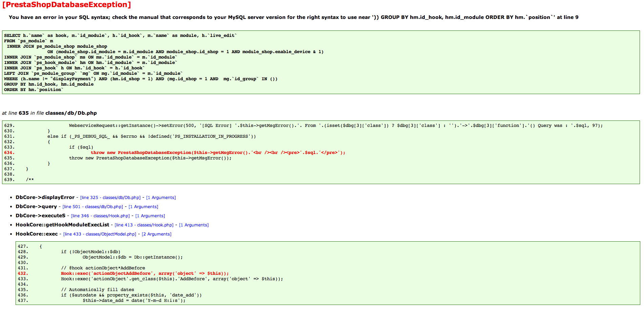
Task: Show the 2 Arguments link for HookCore::exec
Action: 157,234
